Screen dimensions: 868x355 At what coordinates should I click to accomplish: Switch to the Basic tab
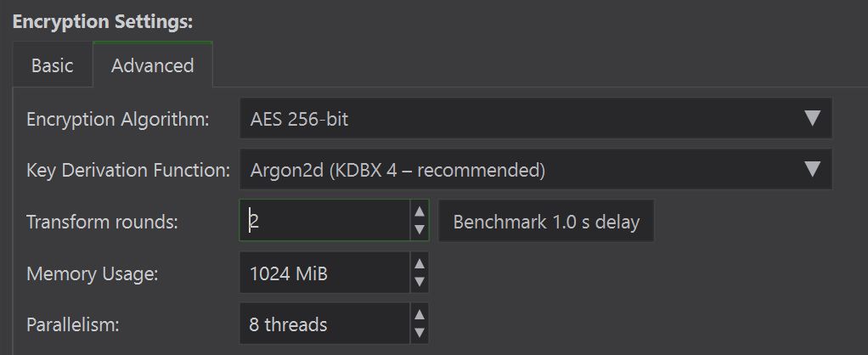tap(52, 65)
